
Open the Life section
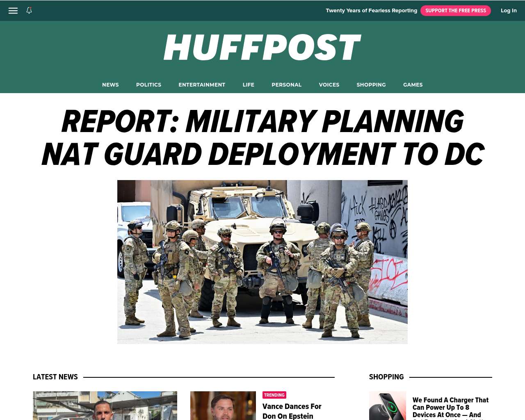248,85
